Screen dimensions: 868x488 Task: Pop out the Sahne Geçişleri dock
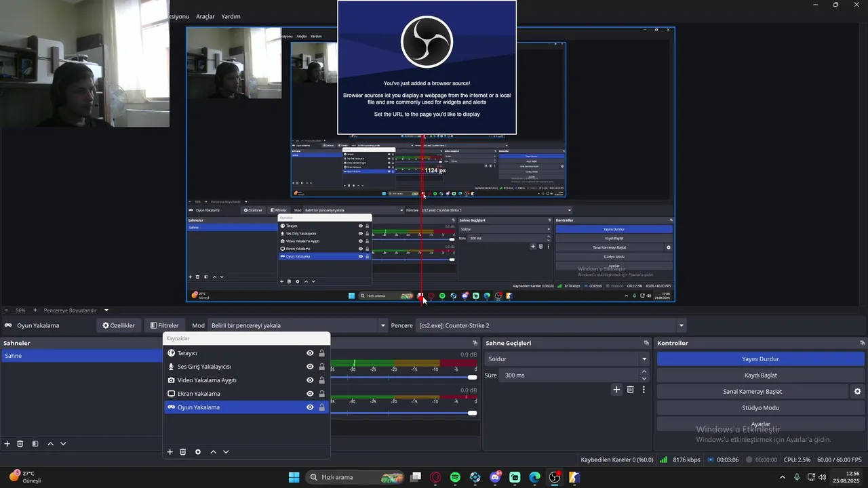pyautogui.click(x=646, y=343)
